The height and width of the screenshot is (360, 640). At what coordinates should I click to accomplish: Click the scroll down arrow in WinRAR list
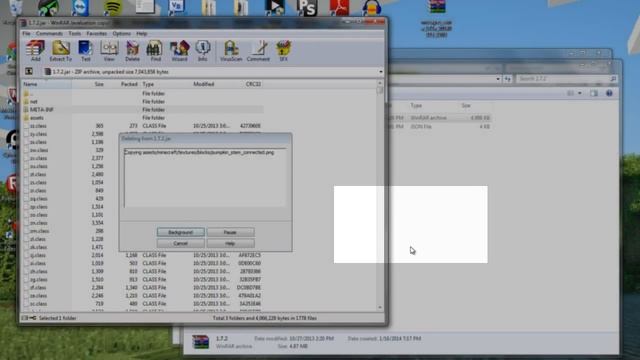point(380,307)
